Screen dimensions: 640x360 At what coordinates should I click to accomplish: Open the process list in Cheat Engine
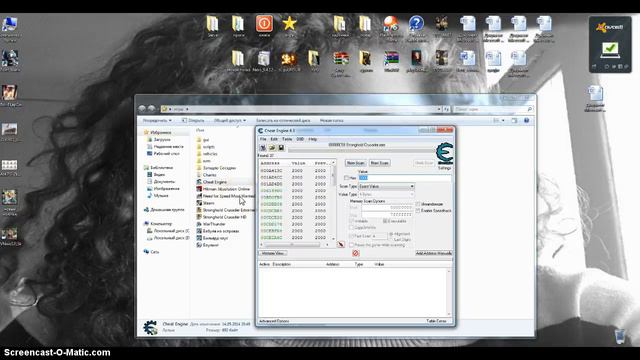(x=263, y=148)
